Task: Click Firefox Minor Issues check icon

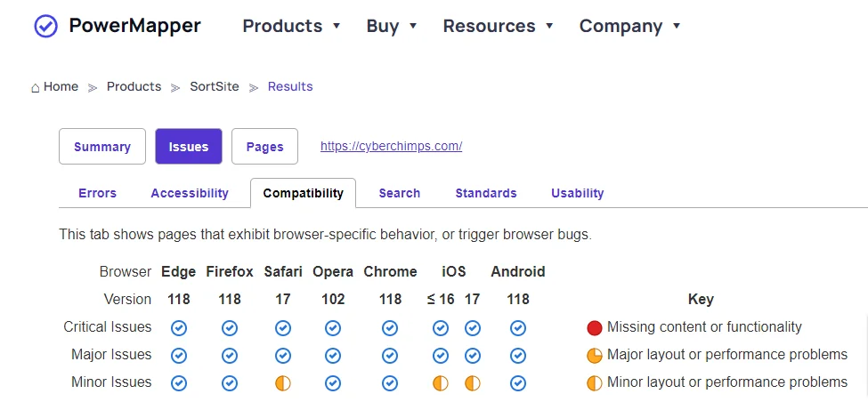Action: (230, 383)
